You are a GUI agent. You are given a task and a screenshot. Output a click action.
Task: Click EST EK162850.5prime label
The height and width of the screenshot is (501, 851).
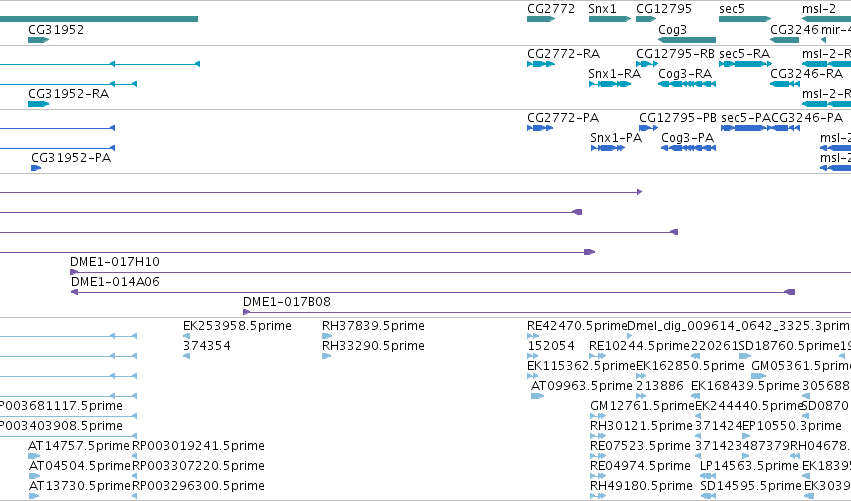[x=690, y=366]
